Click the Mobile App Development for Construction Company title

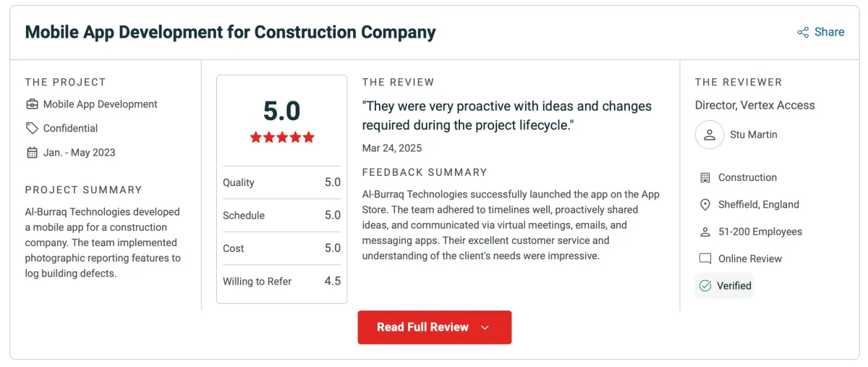[x=230, y=33]
